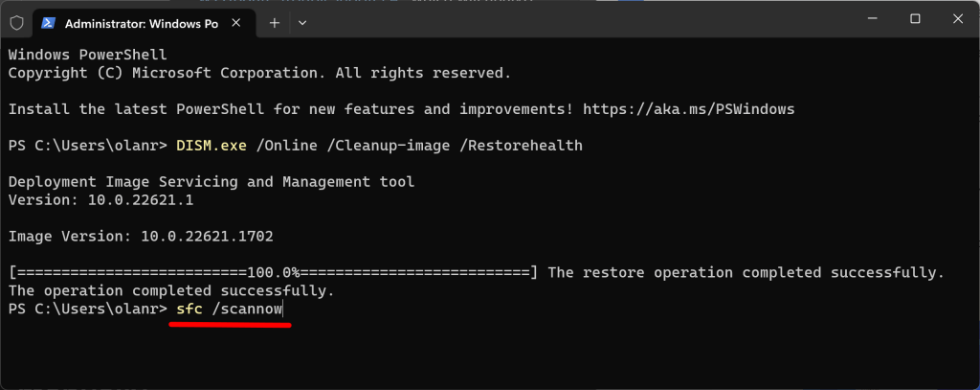This screenshot has height=390, width=980.
Task: Click "Deployment Image Servicing and Management tool" text
Action: [x=212, y=182]
